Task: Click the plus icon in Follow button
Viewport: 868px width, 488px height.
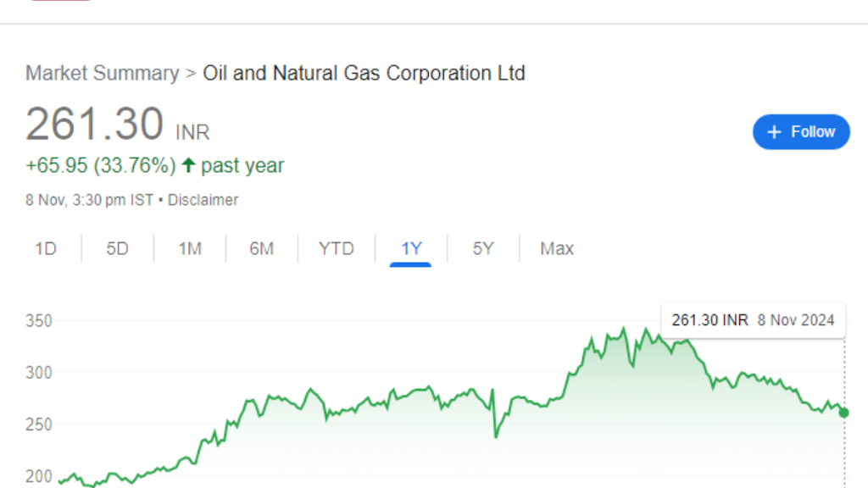Action: (x=774, y=131)
